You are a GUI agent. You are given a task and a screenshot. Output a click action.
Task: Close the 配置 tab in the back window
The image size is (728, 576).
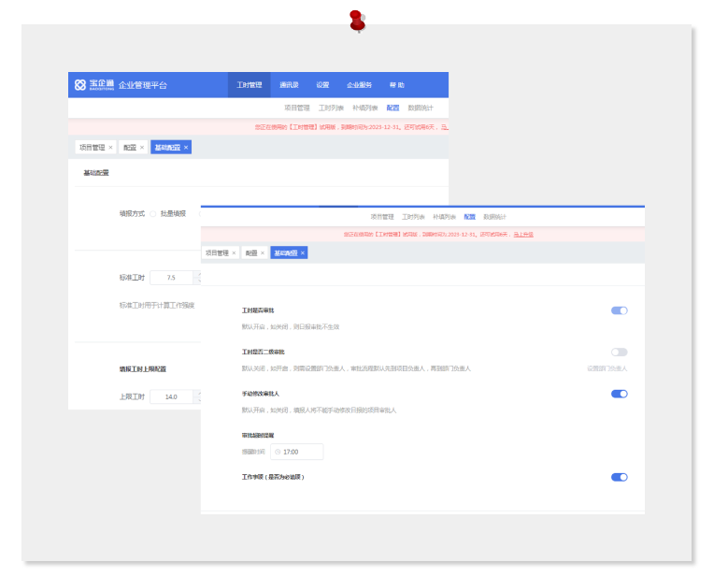pos(142,147)
